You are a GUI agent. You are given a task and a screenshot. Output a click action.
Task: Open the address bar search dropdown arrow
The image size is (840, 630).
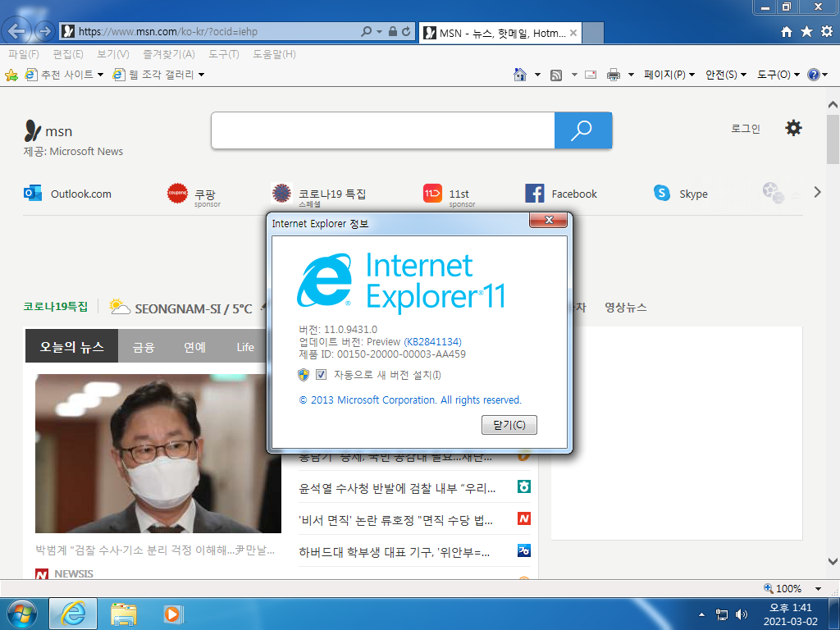pos(379,32)
